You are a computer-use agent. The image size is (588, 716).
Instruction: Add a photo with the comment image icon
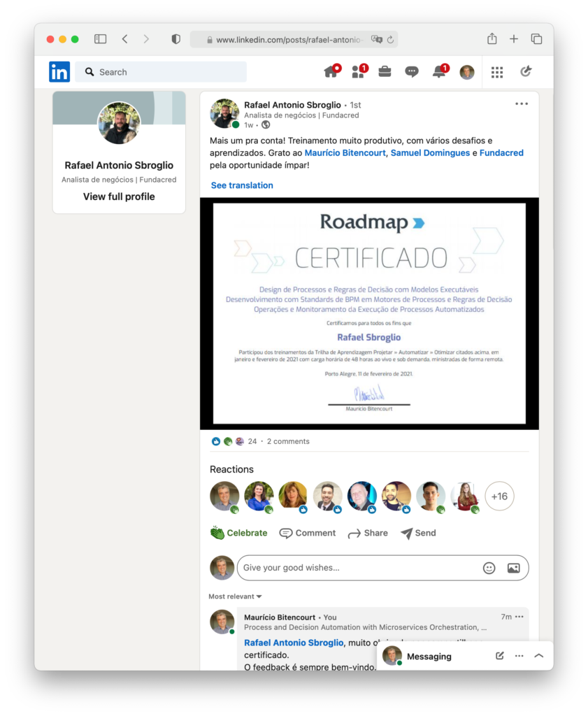[x=514, y=568]
